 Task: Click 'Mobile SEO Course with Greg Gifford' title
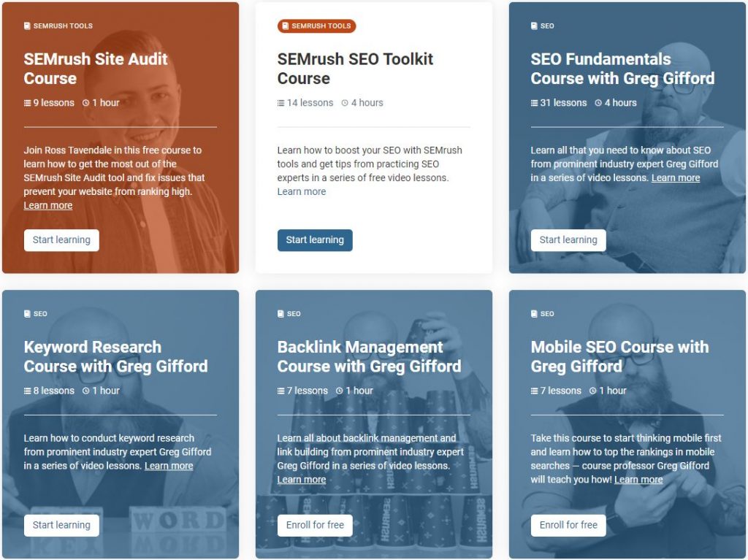619,357
